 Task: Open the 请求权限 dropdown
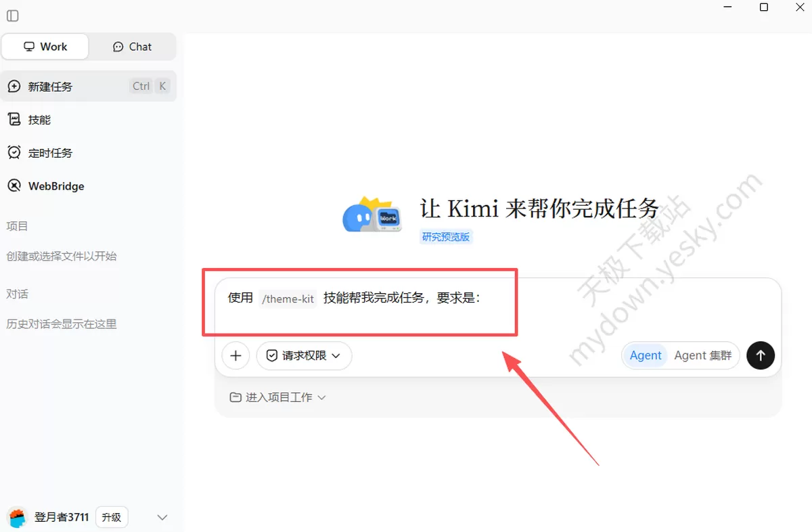[304, 355]
